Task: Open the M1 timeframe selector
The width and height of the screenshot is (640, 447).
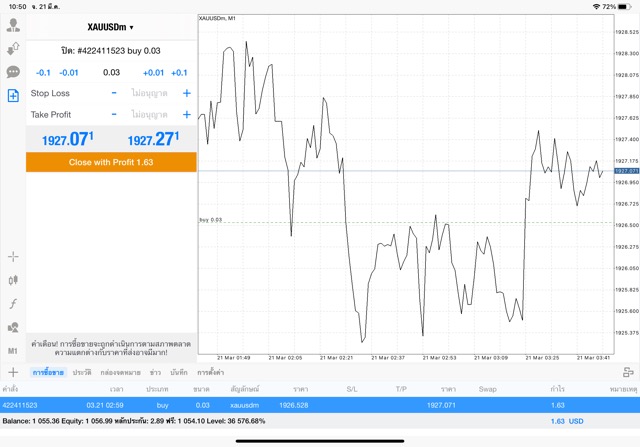Action: (13, 351)
